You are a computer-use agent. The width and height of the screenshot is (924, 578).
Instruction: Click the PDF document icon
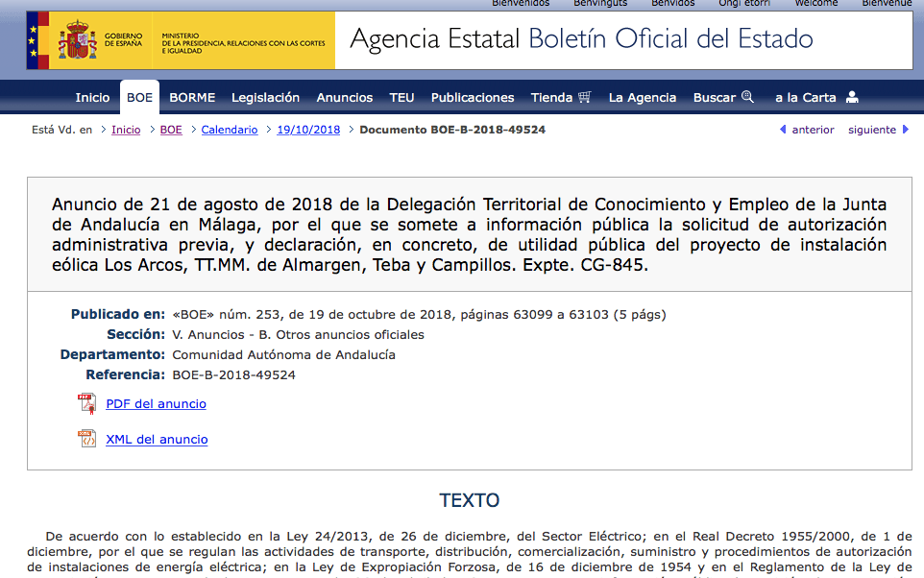86,403
